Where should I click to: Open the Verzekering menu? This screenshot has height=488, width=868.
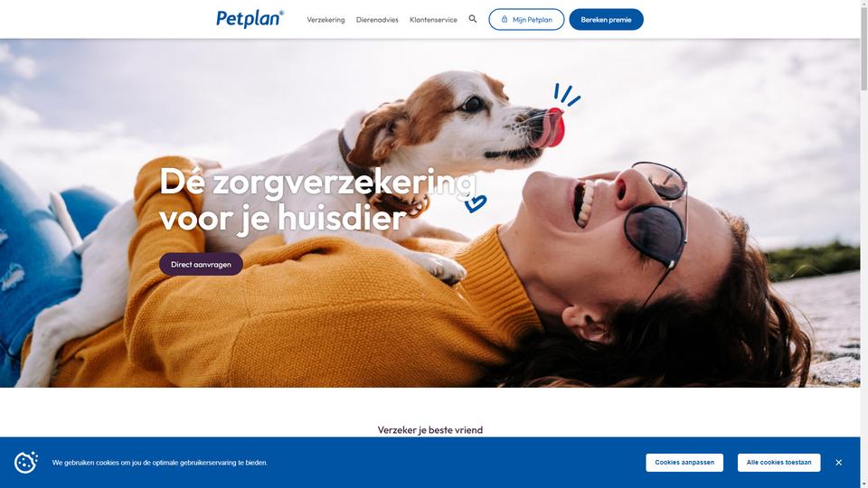point(325,19)
